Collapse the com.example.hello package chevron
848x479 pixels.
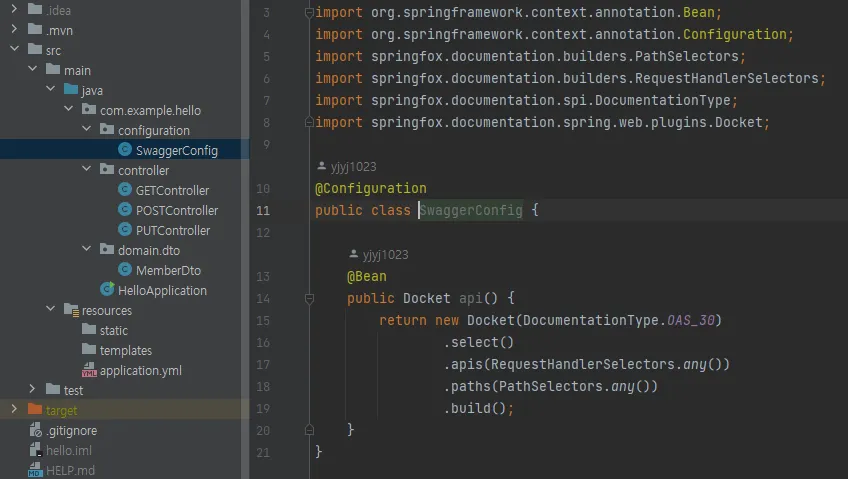(x=69, y=109)
